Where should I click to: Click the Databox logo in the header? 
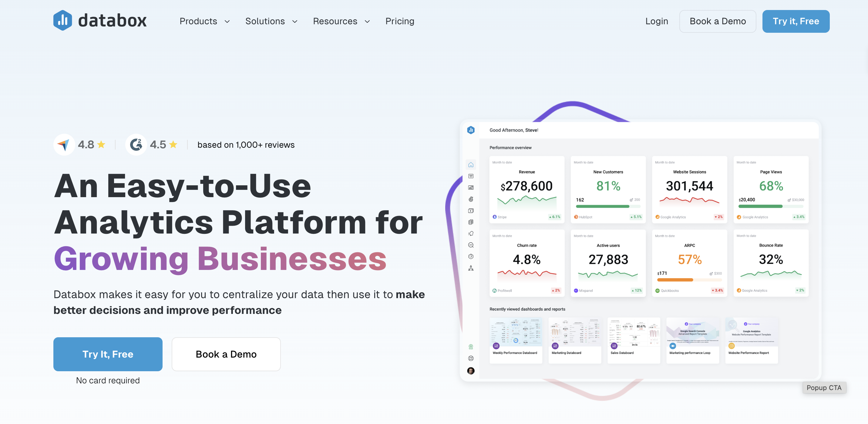pyautogui.click(x=100, y=21)
